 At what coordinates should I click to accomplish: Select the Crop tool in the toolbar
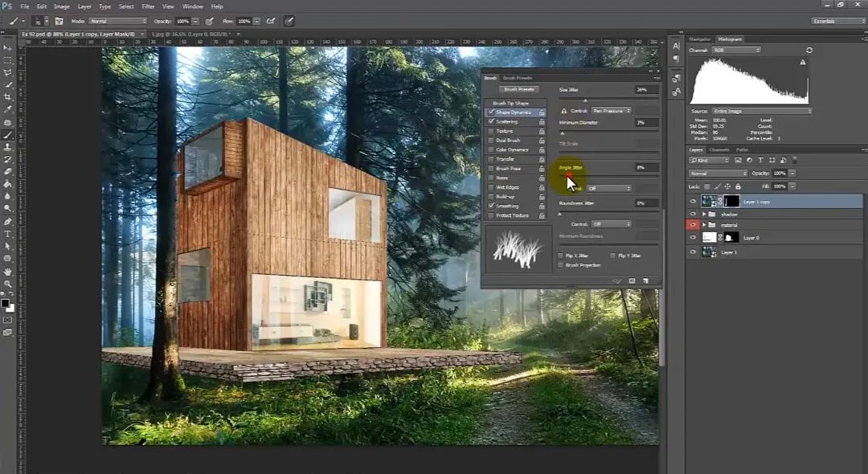[8, 97]
